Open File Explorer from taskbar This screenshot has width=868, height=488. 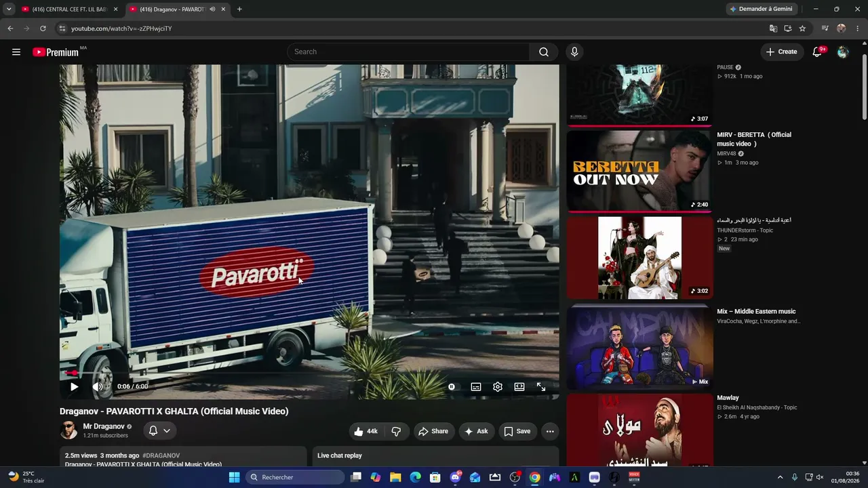[395, 477]
